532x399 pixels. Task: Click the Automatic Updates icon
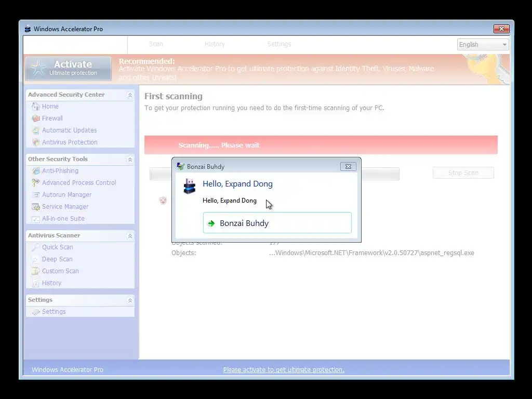[36, 130]
